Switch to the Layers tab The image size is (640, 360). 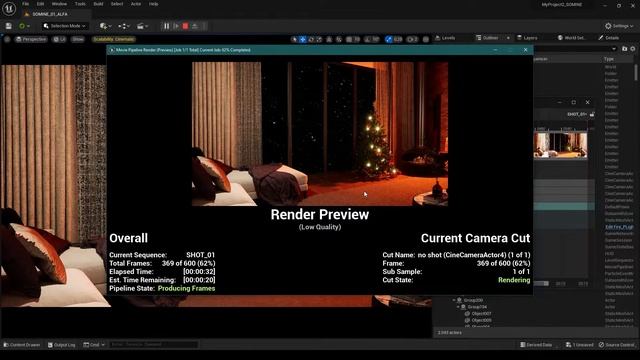(527, 38)
